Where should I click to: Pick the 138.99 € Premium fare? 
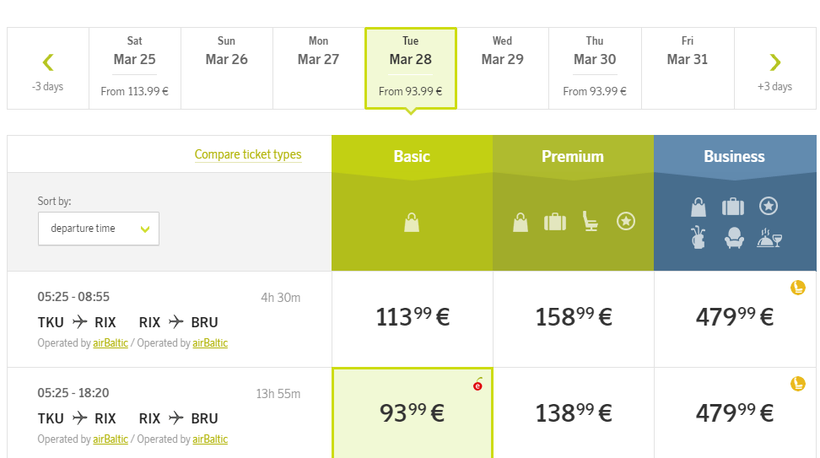tap(573, 413)
